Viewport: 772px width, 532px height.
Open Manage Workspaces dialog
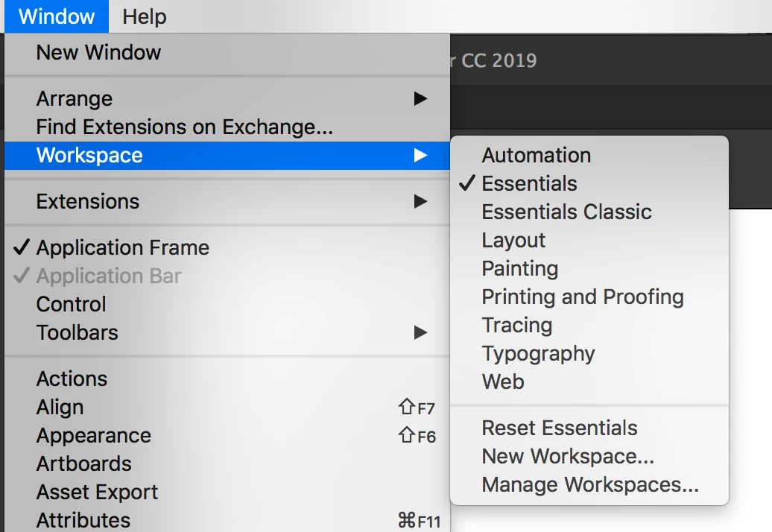[x=589, y=484]
